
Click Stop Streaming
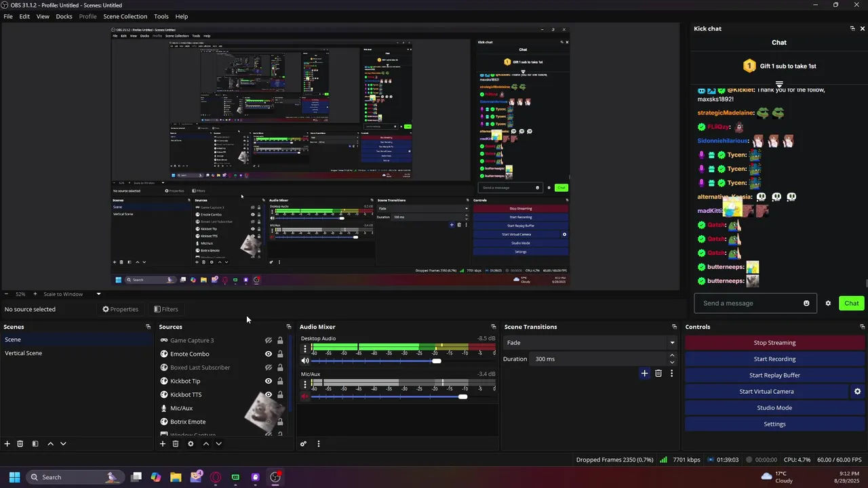[x=774, y=343]
